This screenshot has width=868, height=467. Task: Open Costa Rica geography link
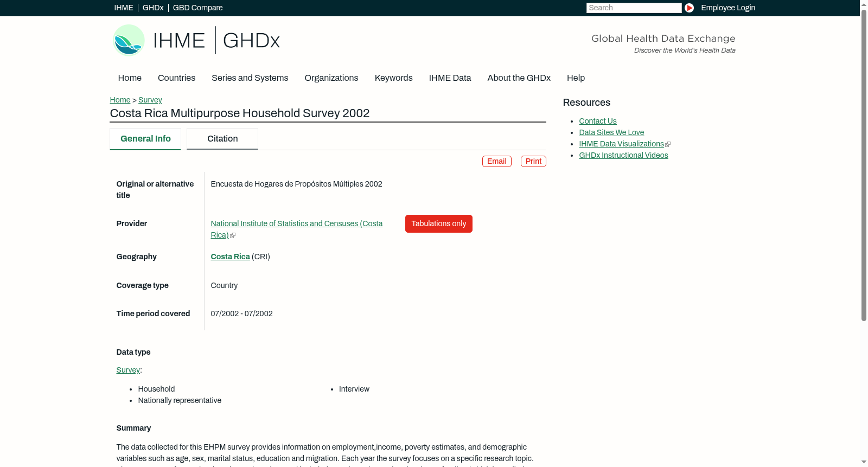[231, 257]
